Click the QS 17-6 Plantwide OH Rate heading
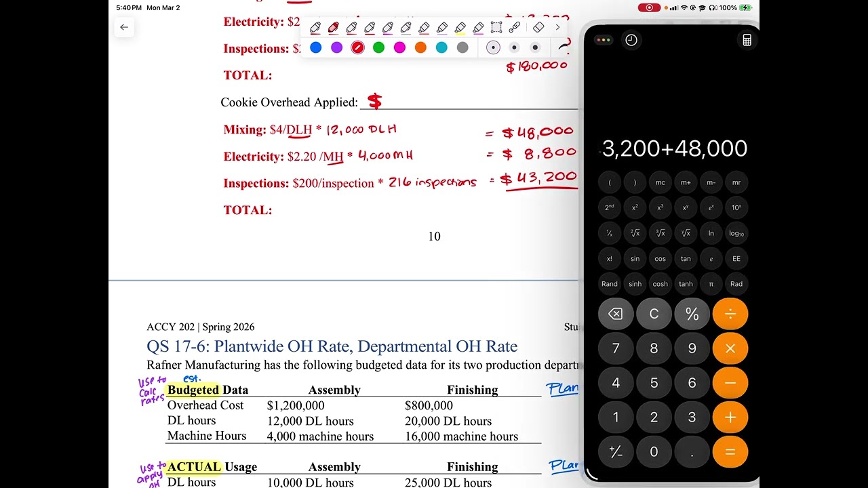 [x=332, y=346]
